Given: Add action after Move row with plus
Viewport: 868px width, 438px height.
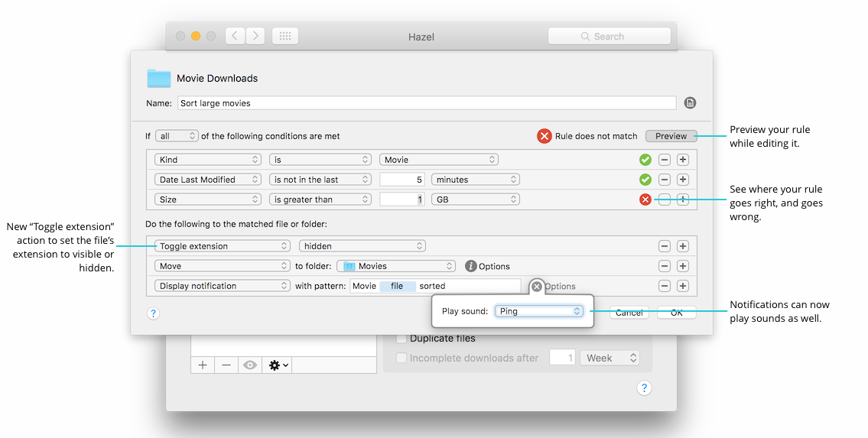Looking at the screenshot, I should pyautogui.click(x=683, y=266).
